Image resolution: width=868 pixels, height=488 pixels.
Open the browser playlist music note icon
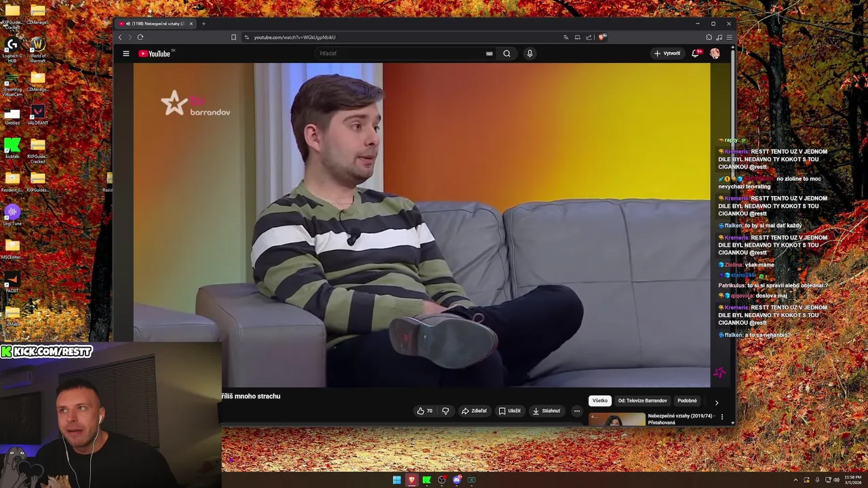[719, 37]
